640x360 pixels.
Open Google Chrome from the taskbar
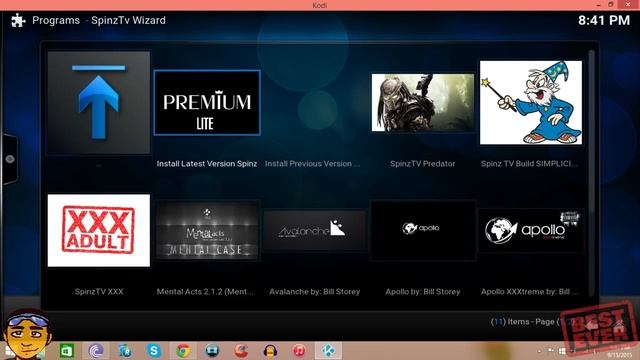tap(183, 351)
